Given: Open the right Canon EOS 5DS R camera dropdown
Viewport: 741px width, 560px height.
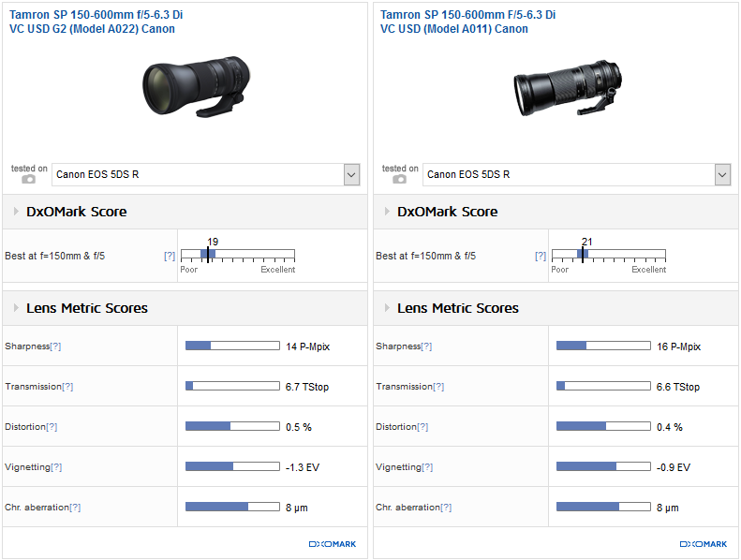Looking at the screenshot, I should coord(722,174).
